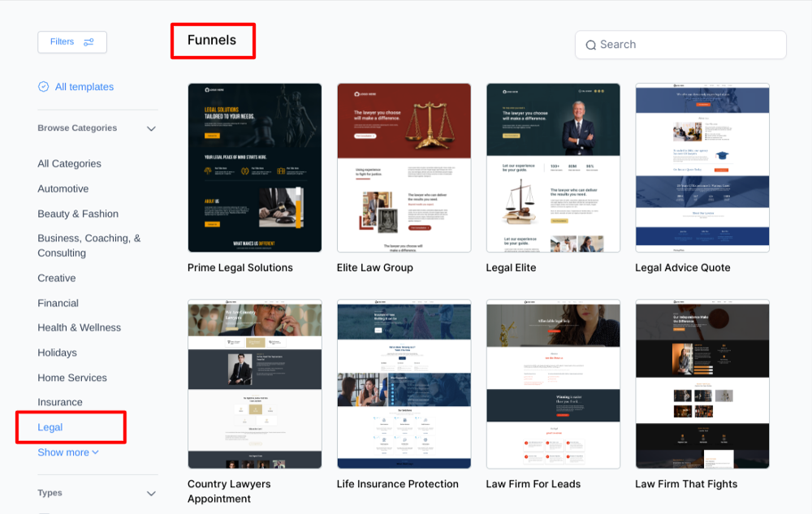Screen dimensions: 812x514
Task: Select the Creative category
Action: click(x=57, y=278)
